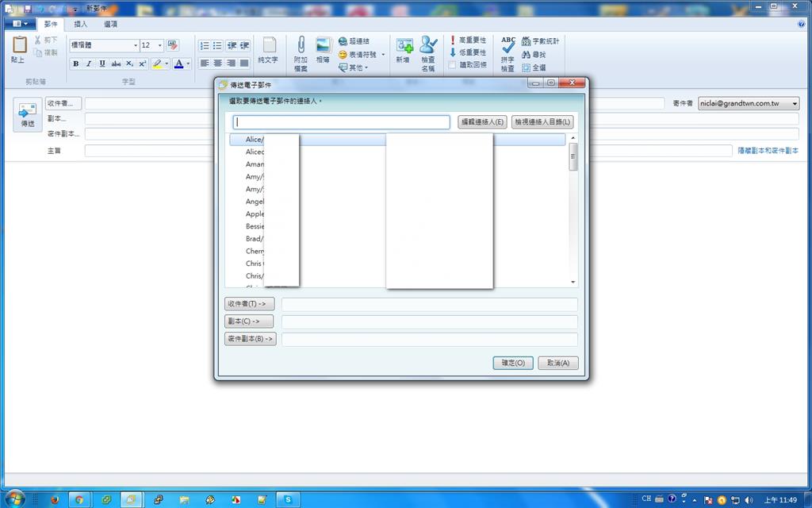Decrease paragraph indent
This screenshot has height=508, width=812.
click(232, 45)
